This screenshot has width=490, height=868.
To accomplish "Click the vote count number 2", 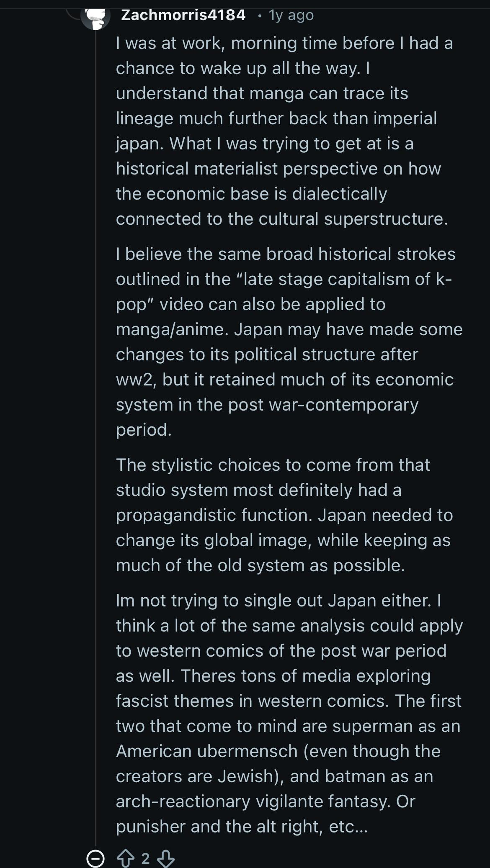I will click(x=145, y=859).
